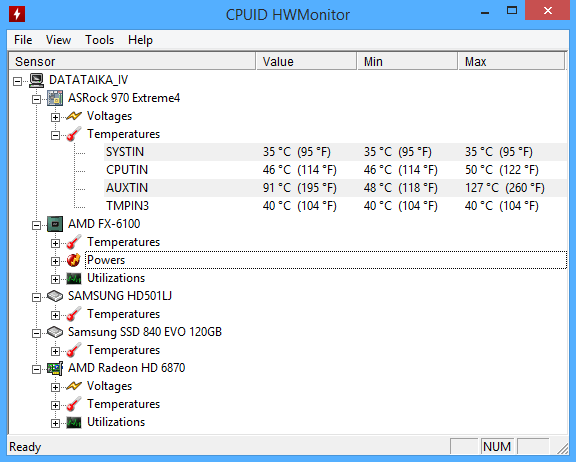Collapse the Samsung SSD 840 EVO node
The width and height of the screenshot is (576, 462).
click(x=36, y=333)
